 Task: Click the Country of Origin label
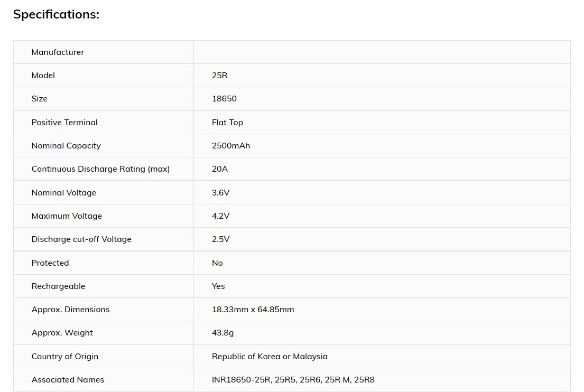click(x=64, y=357)
